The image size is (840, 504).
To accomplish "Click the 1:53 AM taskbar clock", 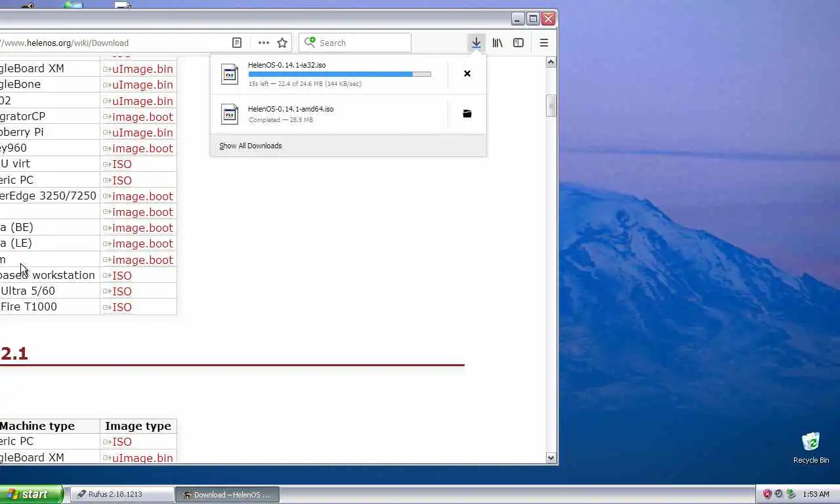I will click(x=816, y=494).
